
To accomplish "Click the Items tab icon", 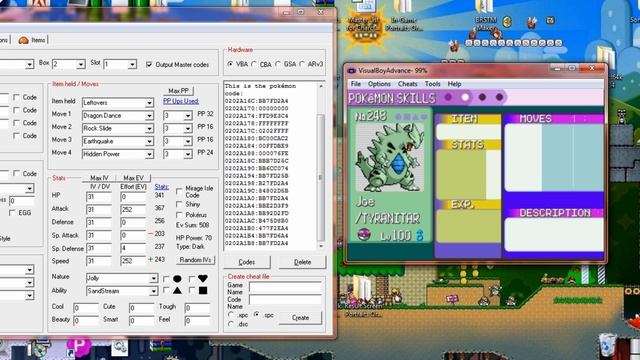I will pos(24,40).
